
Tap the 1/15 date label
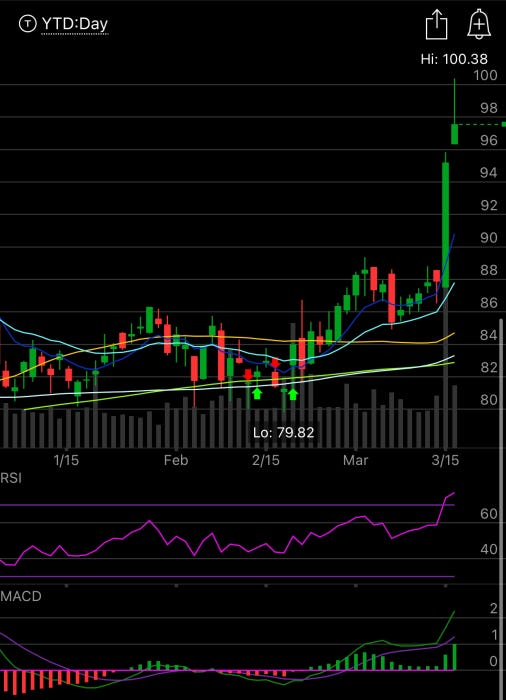(x=66, y=460)
